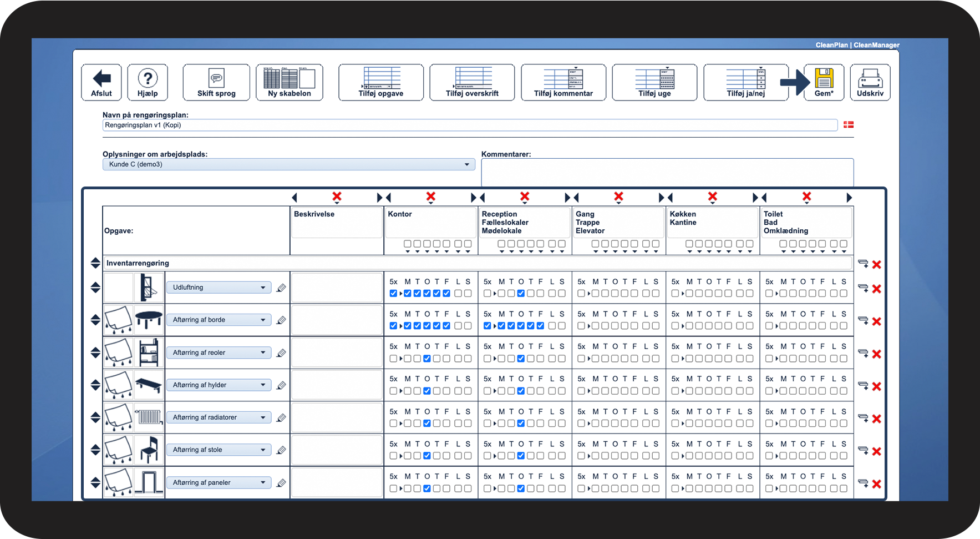
Task: Click the Tilføj opgave toolbar button
Action: pyautogui.click(x=381, y=82)
